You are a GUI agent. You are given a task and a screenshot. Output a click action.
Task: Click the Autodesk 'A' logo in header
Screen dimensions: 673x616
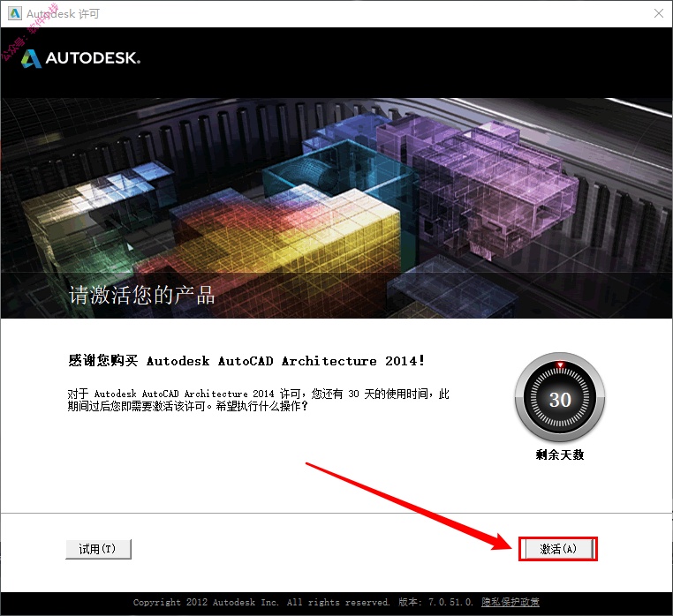pos(31,58)
